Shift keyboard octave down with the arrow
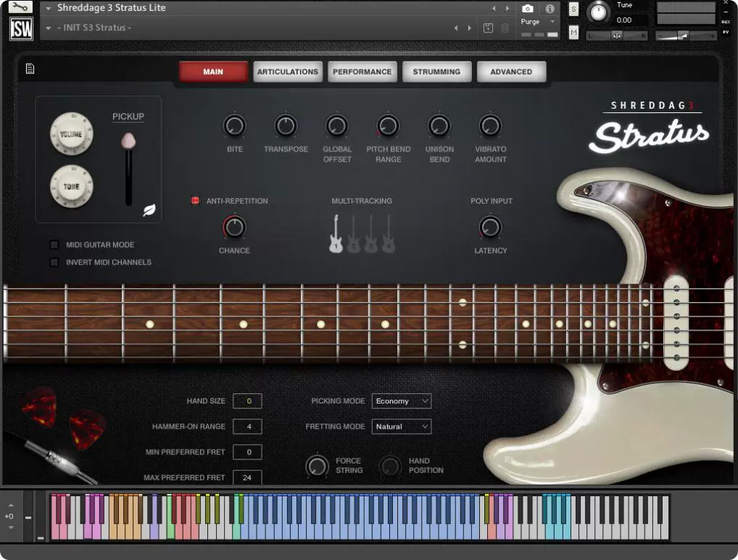The height and width of the screenshot is (560, 738). pyautogui.click(x=11, y=527)
